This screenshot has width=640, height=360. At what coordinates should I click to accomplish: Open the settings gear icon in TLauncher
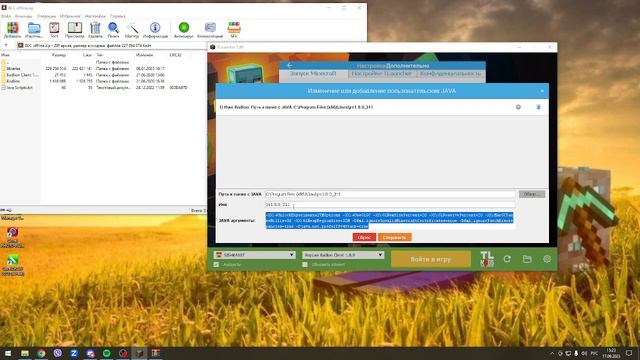[x=547, y=259]
